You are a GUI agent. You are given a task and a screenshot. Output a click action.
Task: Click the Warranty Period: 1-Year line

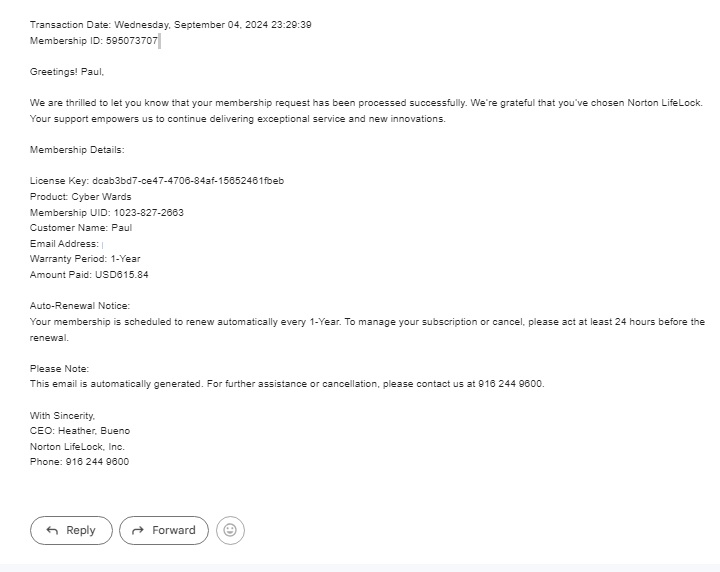click(x=85, y=259)
